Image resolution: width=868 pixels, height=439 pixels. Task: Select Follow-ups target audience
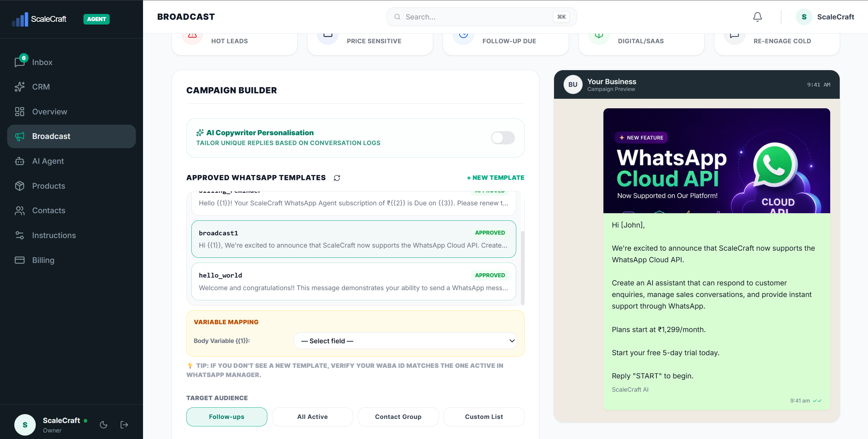(x=226, y=417)
